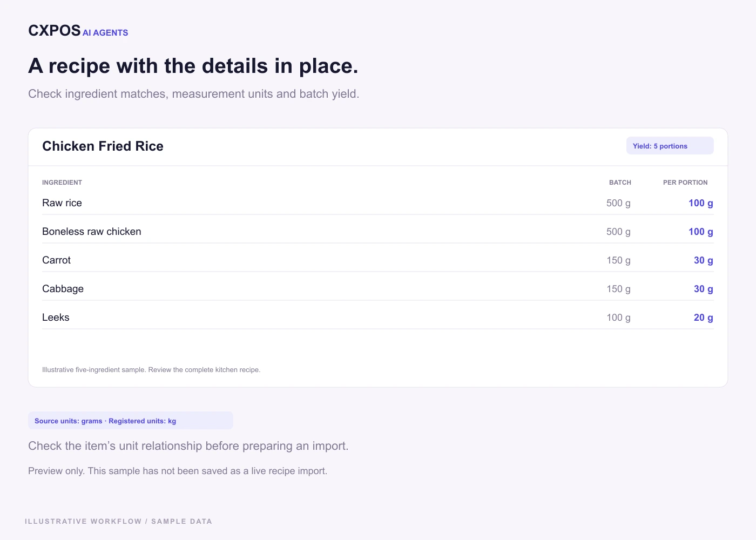The width and height of the screenshot is (756, 540).
Task: Click the CXPOS logo text
Action: click(x=54, y=31)
